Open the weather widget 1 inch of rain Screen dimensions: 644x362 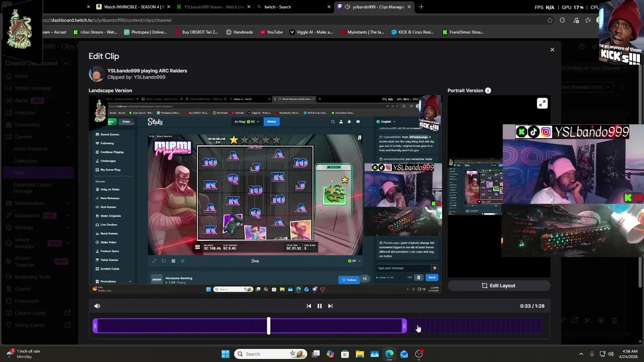[23, 354]
